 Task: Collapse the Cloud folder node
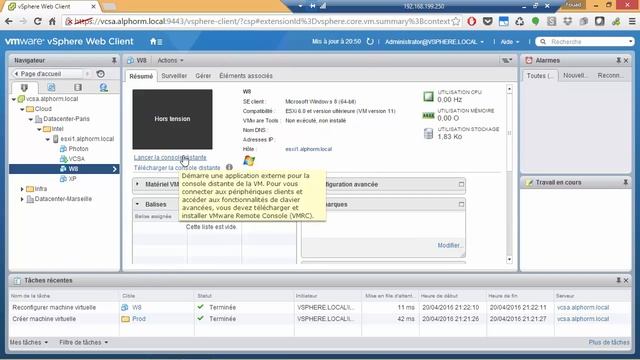click(x=22, y=109)
